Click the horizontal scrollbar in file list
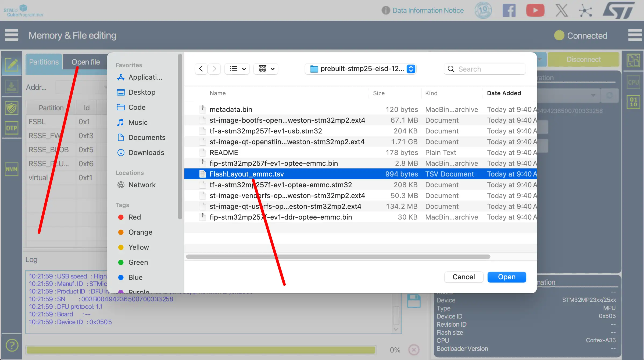 click(x=338, y=257)
